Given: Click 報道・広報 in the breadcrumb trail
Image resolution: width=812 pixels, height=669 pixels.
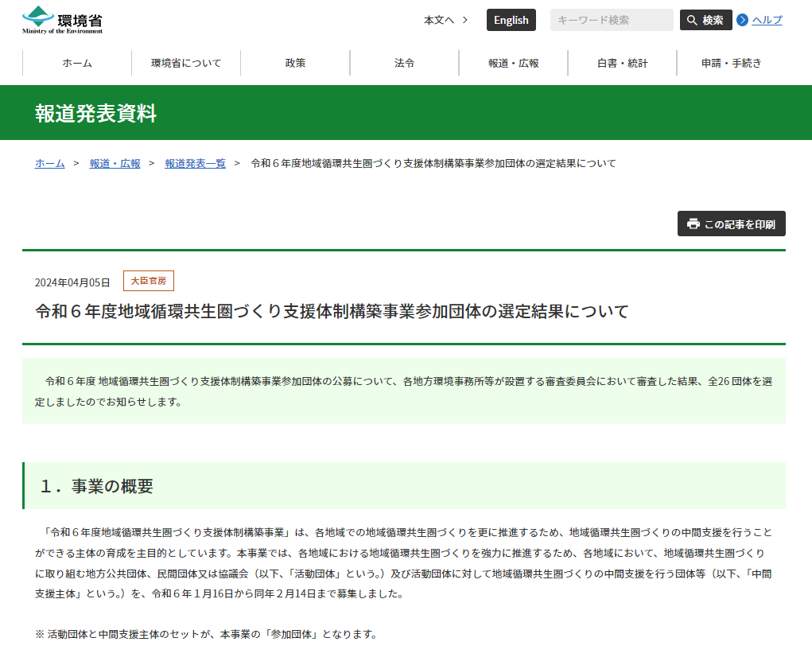Looking at the screenshot, I should click(x=115, y=163).
